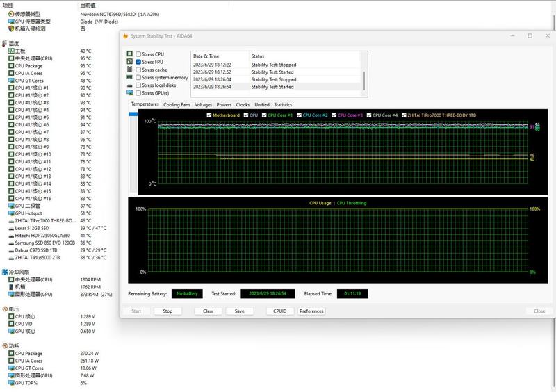
Task: Open the Clocks tab
Action: coord(243,105)
